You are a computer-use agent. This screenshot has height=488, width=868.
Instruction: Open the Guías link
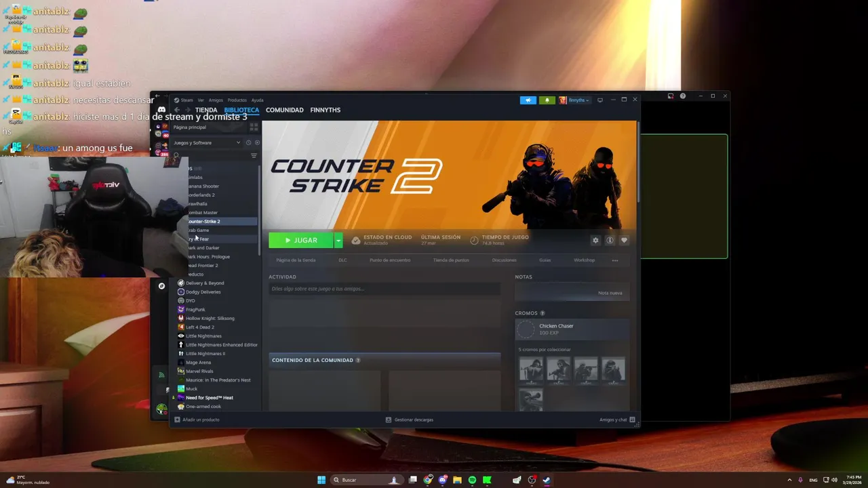point(545,260)
